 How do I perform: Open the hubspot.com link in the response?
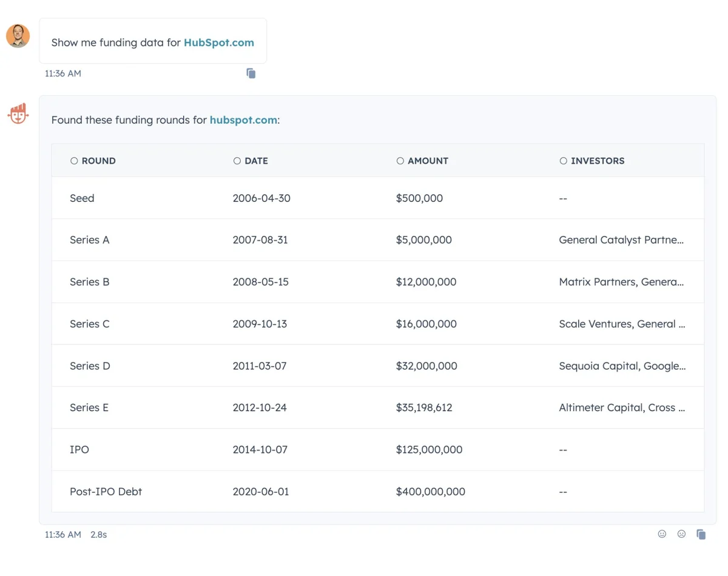point(243,120)
